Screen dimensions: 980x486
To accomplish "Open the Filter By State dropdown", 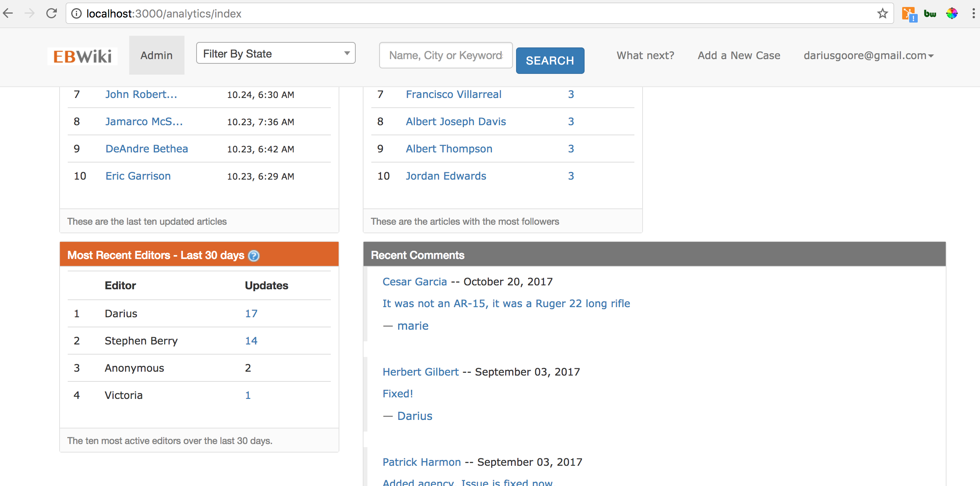I will point(276,53).
